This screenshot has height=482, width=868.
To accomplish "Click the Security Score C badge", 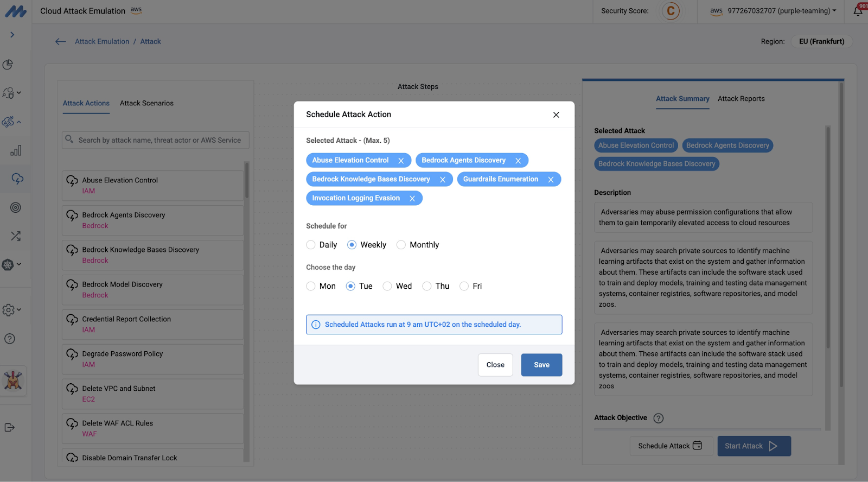I will [x=671, y=11].
